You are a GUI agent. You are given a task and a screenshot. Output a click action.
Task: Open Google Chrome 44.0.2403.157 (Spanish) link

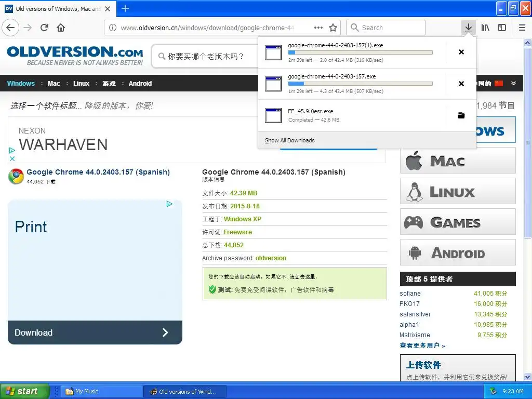tap(98, 172)
